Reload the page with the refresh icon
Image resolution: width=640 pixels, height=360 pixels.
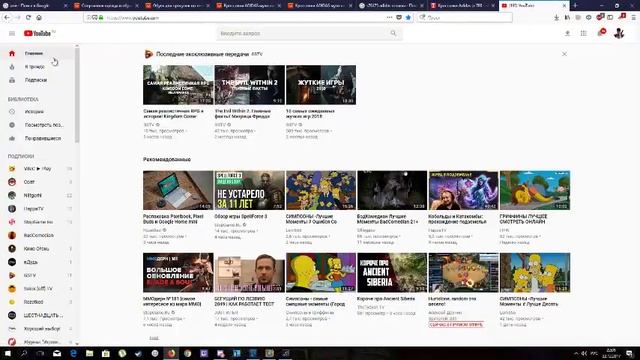(x=28, y=18)
